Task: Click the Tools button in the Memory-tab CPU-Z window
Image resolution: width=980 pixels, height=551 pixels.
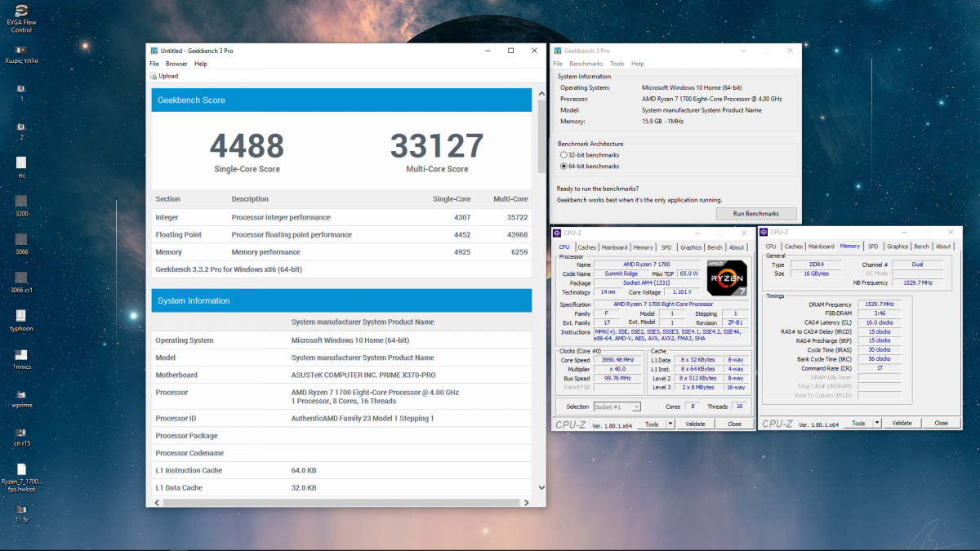Action: (x=859, y=423)
